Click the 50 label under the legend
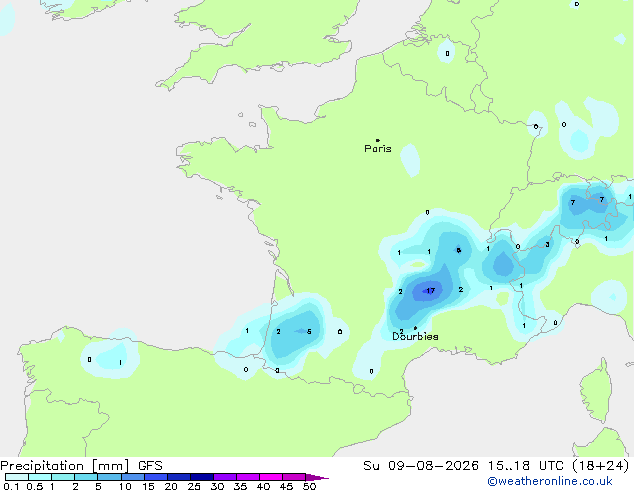 click(309, 486)
